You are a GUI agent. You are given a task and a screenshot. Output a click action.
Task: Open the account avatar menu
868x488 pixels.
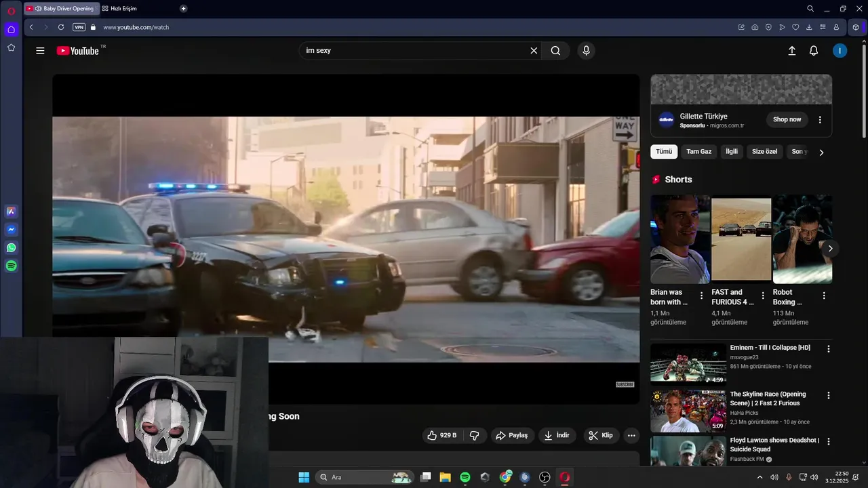(840, 51)
